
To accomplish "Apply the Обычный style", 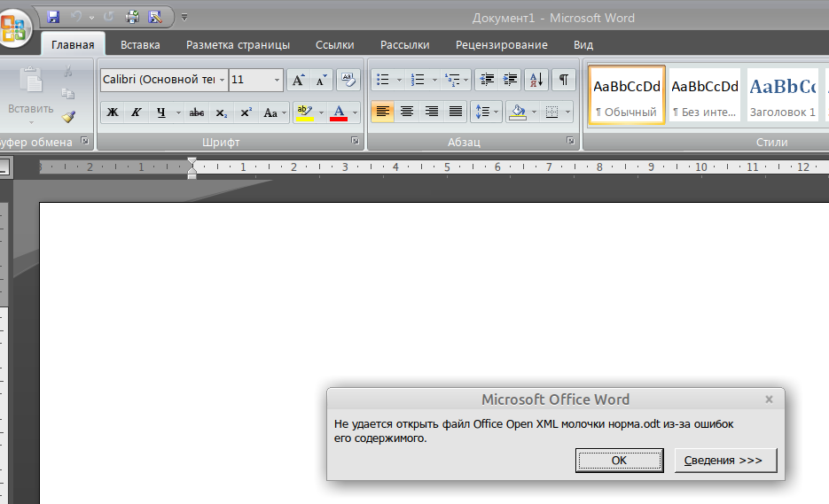I will point(627,95).
